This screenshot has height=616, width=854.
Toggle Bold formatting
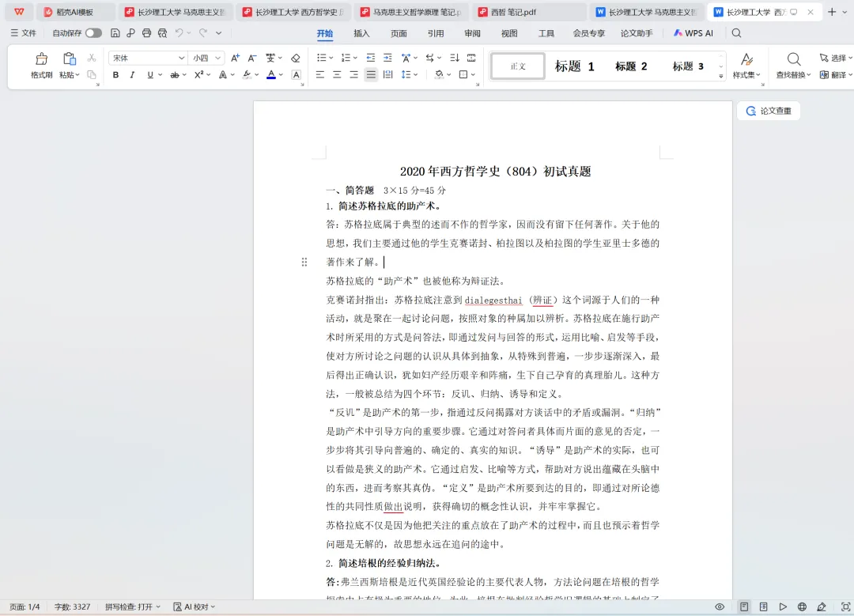(x=115, y=74)
